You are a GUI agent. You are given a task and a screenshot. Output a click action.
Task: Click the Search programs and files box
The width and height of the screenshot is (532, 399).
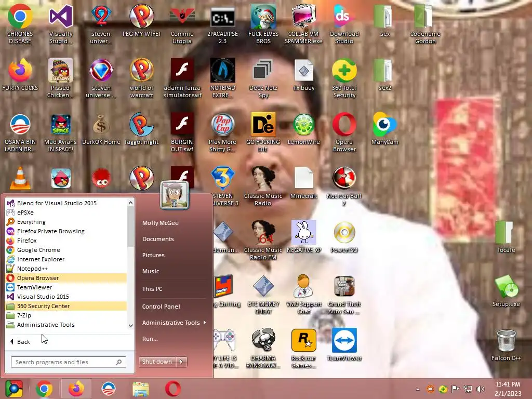pyautogui.click(x=69, y=362)
